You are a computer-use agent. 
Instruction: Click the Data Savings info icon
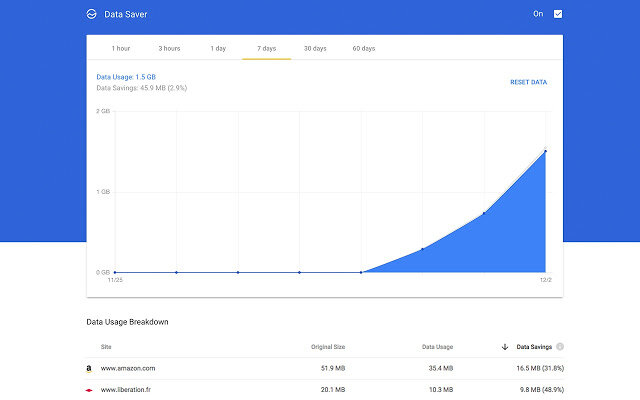[560, 347]
